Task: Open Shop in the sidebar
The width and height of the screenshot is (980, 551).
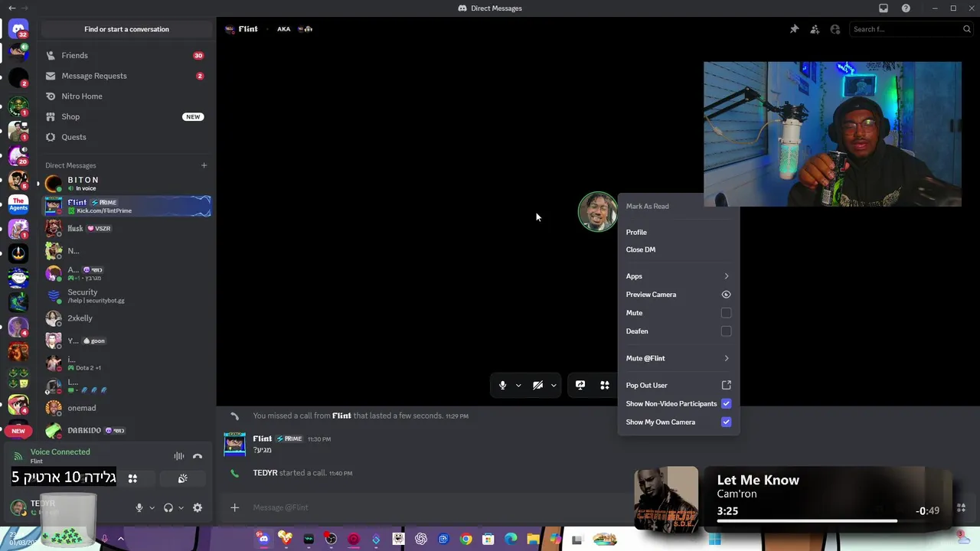Action: click(x=126, y=116)
